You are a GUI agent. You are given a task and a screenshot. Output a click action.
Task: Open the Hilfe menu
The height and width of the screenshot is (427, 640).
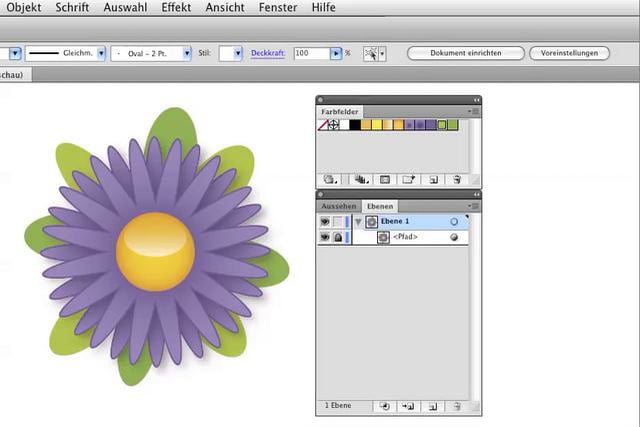324,7
